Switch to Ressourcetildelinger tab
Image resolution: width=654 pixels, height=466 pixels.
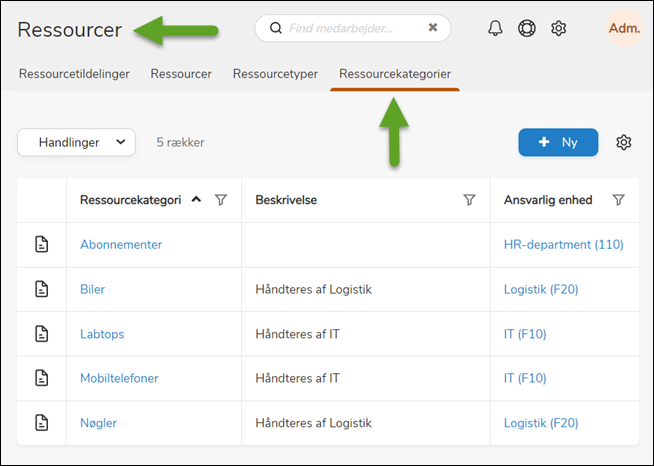(x=74, y=74)
